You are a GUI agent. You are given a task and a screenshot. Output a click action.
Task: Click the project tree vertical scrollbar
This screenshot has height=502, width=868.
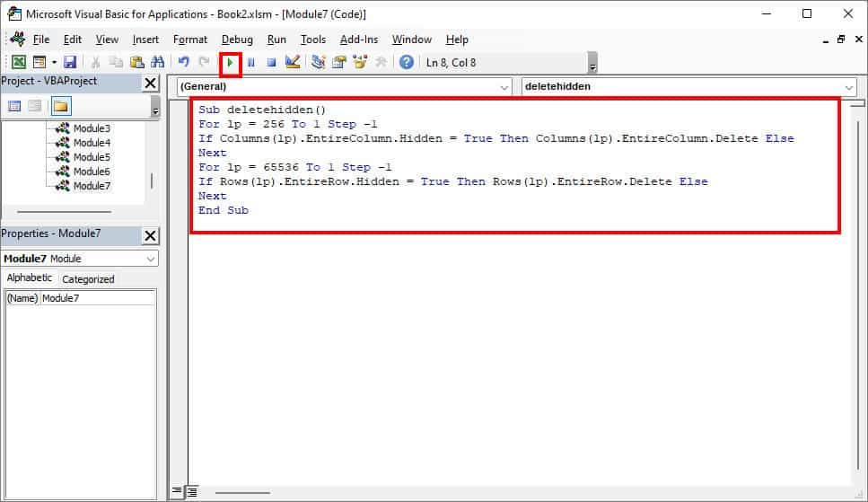coord(152,181)
